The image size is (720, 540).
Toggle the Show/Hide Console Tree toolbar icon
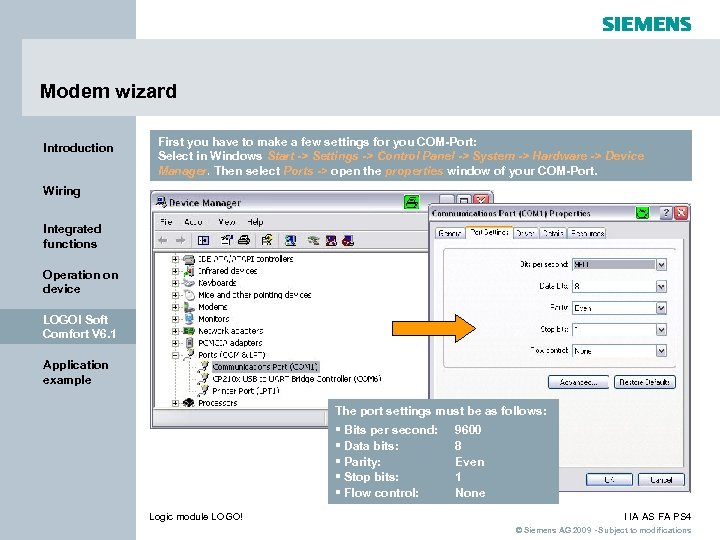[x=203, y=240]
